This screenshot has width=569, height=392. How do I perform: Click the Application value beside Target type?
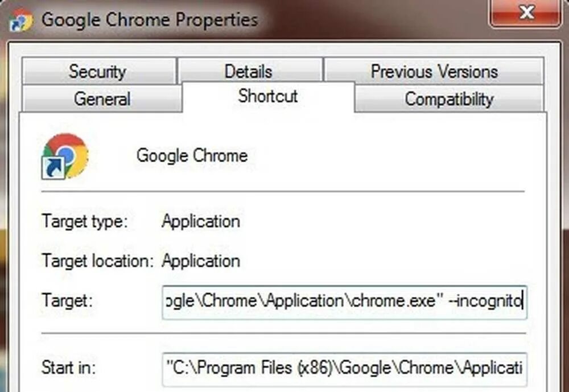pyautogui.click(x=200, y=221)
